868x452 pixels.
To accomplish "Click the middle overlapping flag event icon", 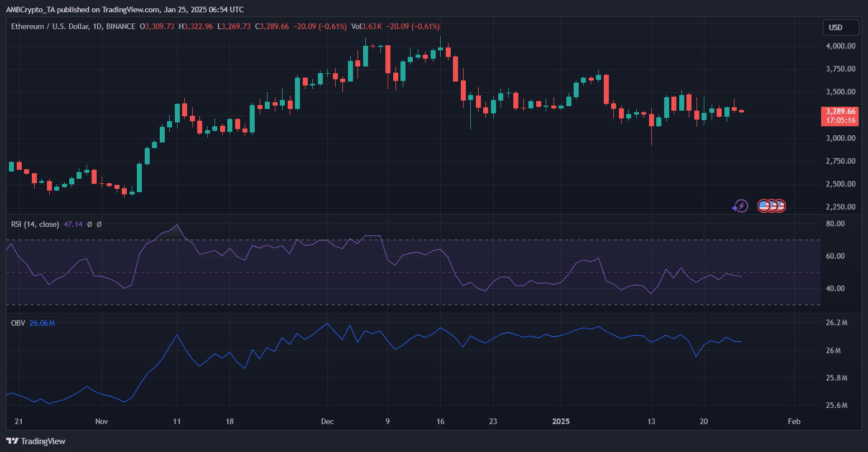I will pyautogui.click(x=771, y=206).
